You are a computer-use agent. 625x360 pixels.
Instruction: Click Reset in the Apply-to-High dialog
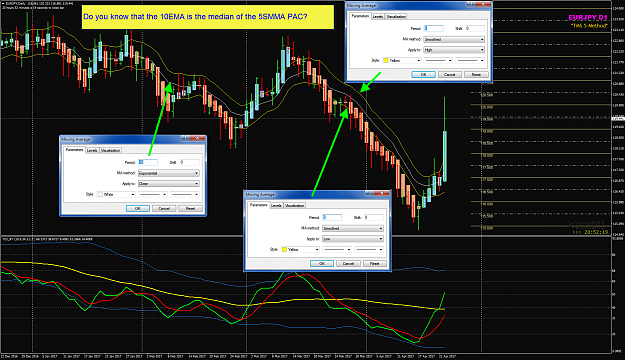click(x=476, y=75)
